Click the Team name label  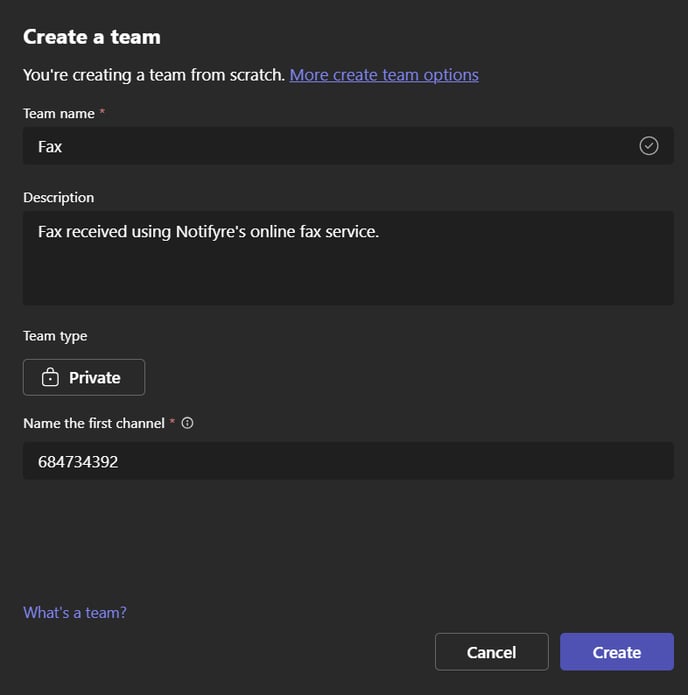click(59, 113)
